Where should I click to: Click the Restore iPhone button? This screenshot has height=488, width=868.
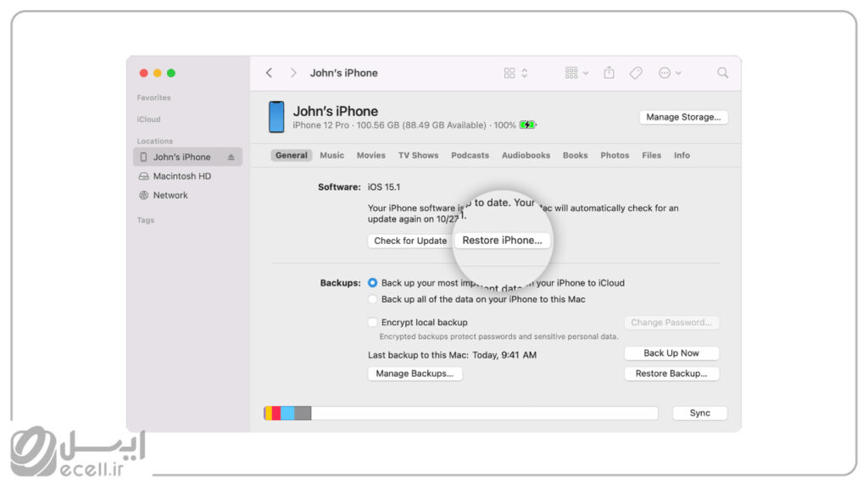tap(502, 240)
